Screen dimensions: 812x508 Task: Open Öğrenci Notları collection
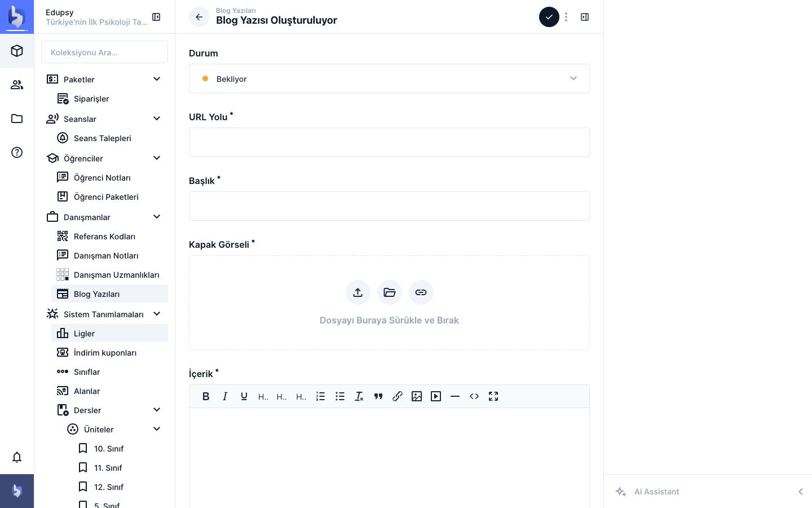[109, 178]
